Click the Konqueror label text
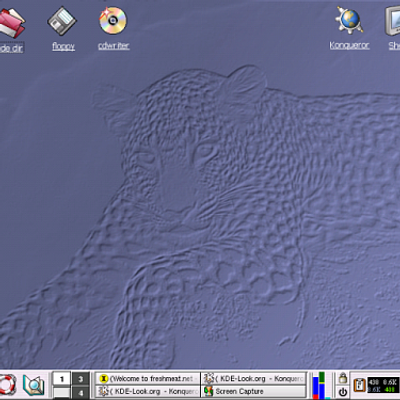400x400 pixels. pos(349,45)
